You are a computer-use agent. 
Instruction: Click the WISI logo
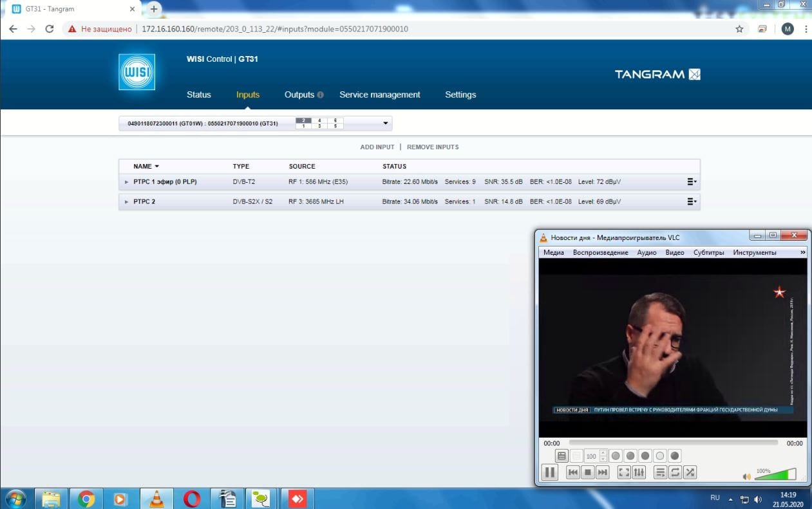point(137,71)
